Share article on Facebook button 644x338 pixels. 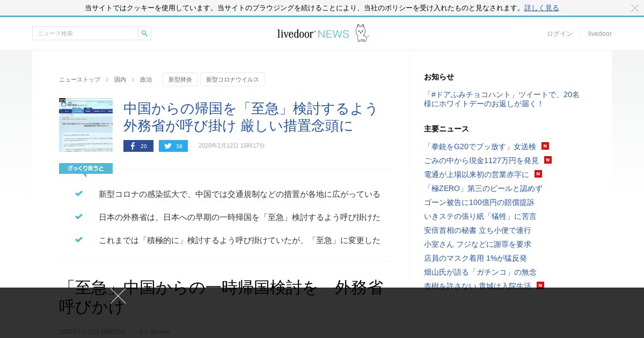coord(138,146)
